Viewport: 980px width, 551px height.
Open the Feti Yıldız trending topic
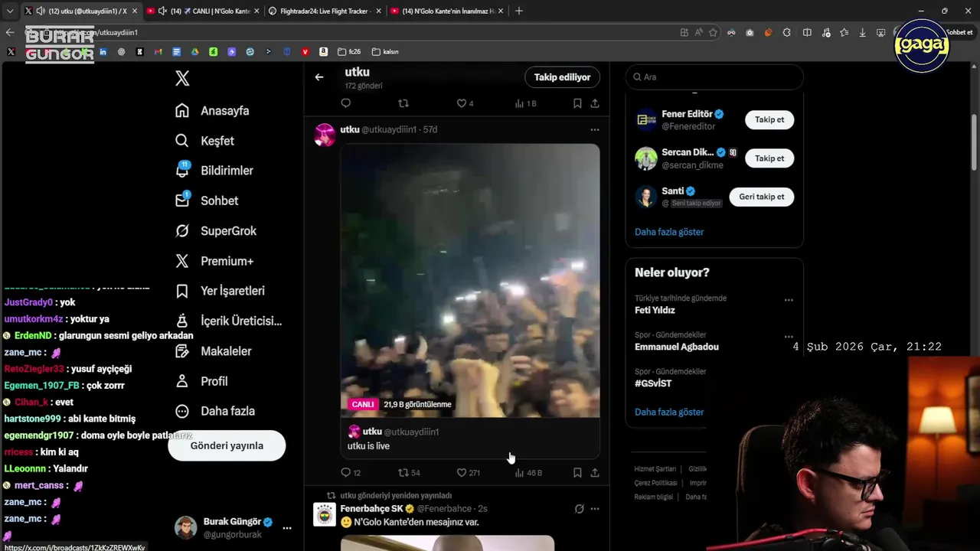[655, 311]
